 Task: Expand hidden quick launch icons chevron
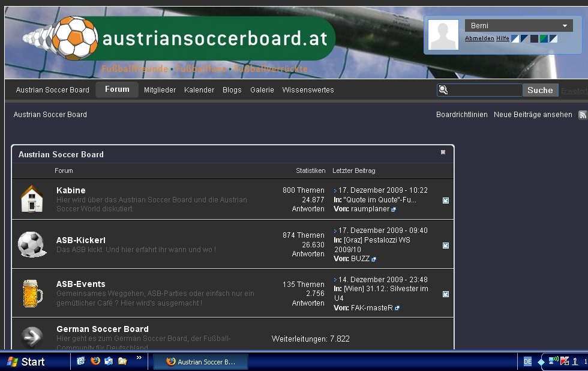pyautogui.click(x=139, y=358)
